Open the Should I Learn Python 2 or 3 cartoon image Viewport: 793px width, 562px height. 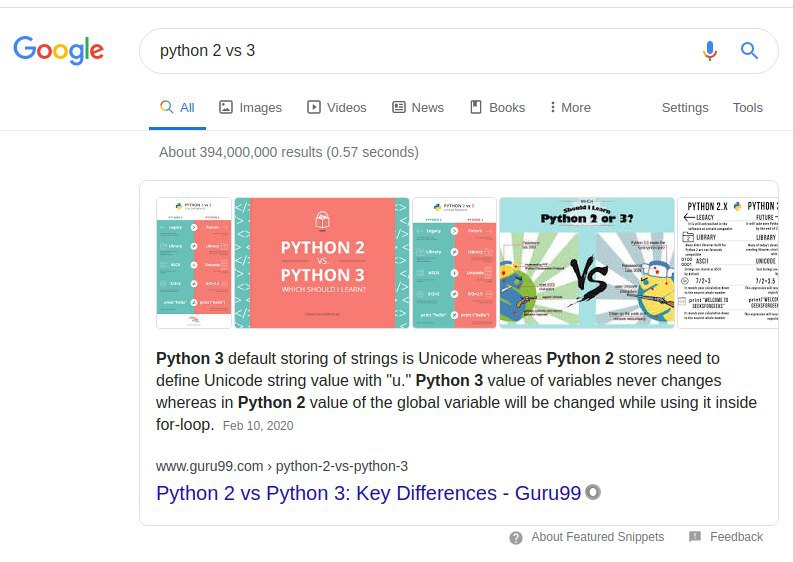587,263
